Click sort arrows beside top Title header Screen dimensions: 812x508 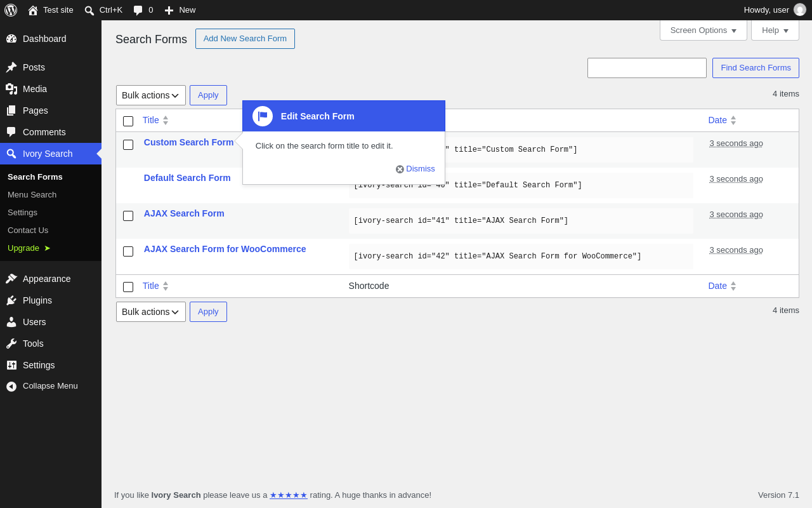[x=166, y=120]
